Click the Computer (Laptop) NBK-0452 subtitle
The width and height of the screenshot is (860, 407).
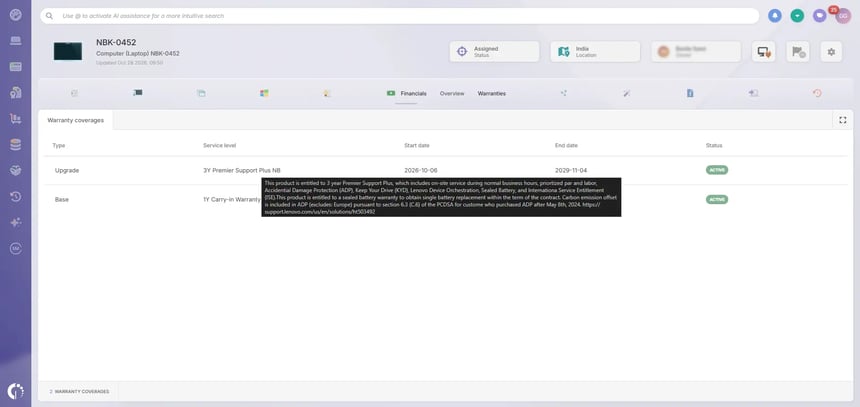(138, 54)
